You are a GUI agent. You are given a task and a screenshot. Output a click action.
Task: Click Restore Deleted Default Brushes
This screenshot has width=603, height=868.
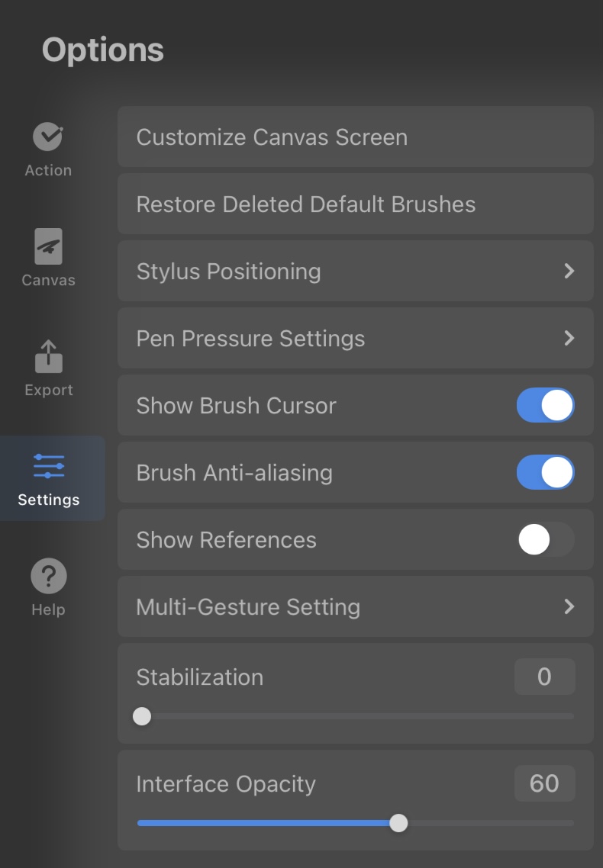[356, 204]
